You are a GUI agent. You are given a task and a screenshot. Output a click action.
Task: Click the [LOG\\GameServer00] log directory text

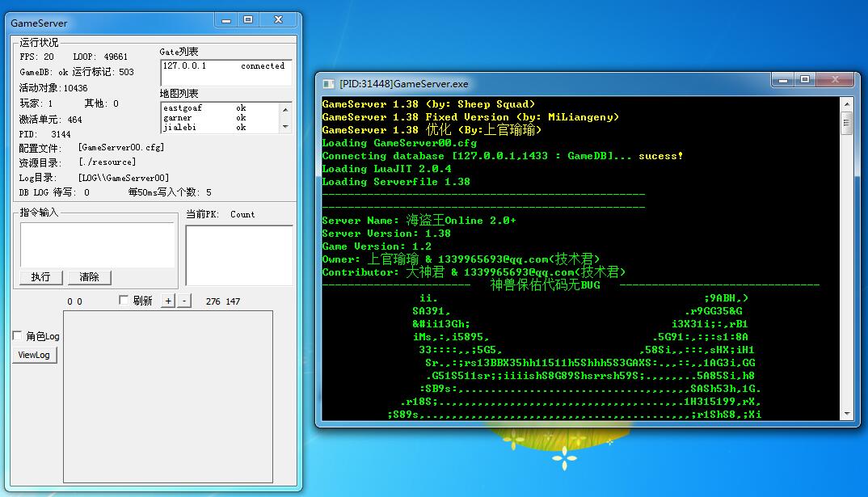click(124, 178)
